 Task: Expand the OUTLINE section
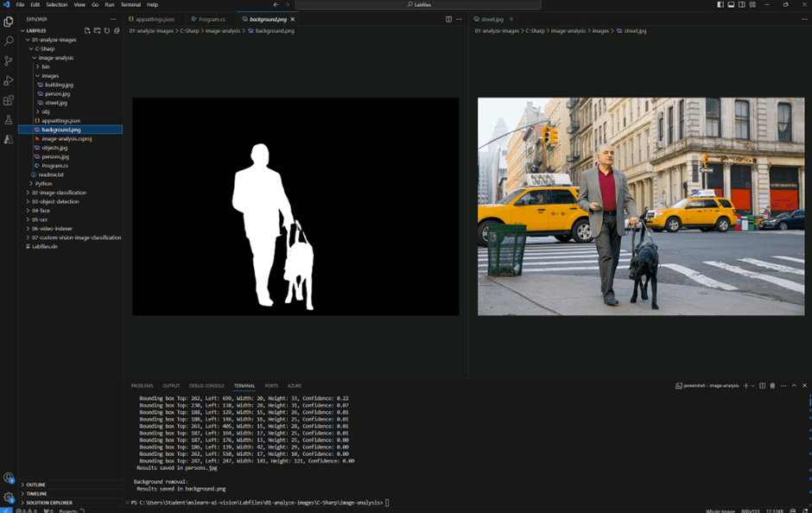(35, 484)
